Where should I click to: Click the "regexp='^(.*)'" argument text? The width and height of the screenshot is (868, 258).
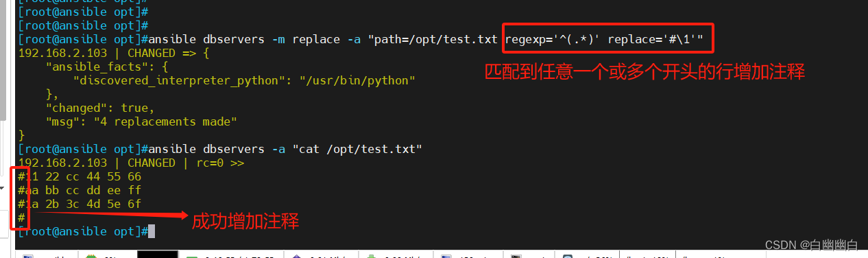coord(553,39)
